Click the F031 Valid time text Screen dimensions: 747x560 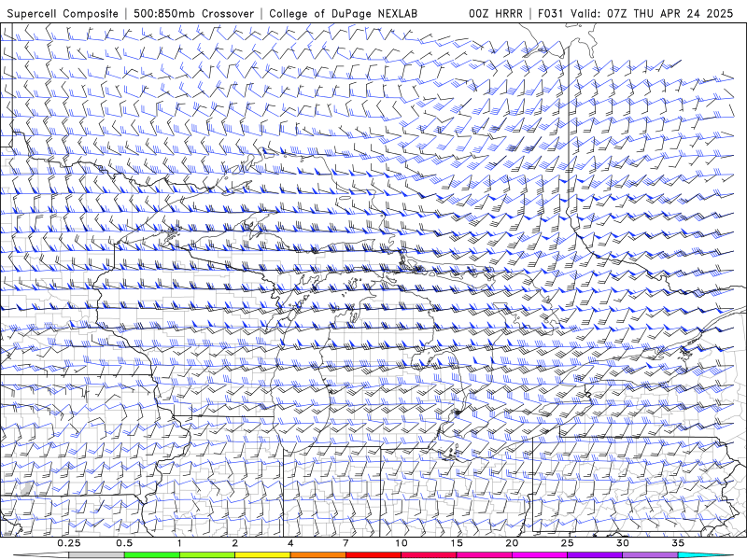coord(636,14)
